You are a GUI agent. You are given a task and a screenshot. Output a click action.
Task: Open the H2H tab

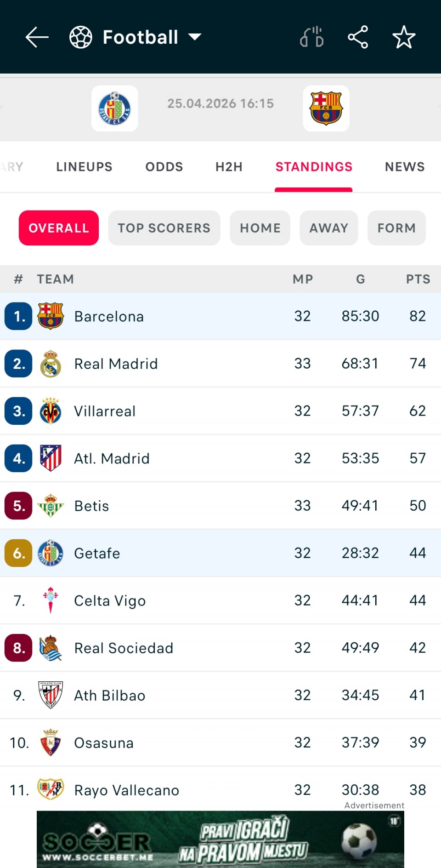pos(229,167)
